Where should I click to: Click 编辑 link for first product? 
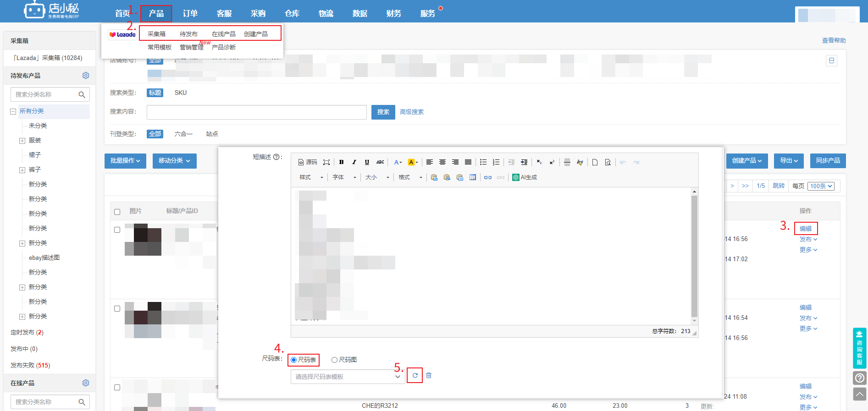coord(806,229)
